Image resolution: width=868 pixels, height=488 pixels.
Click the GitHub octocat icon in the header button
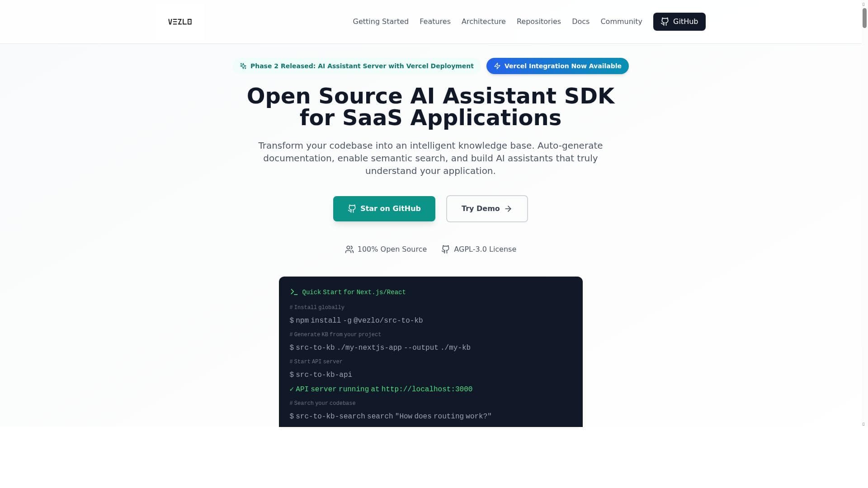pyautogui.click(x=665, y=22)
